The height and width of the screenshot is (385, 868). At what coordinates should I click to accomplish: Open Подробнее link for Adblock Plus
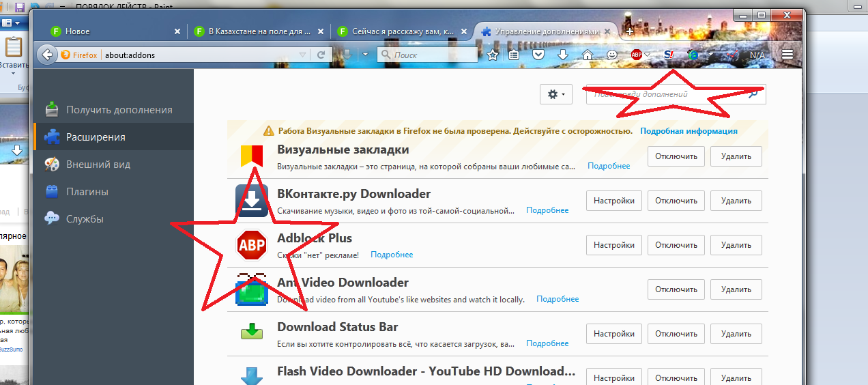(392, 255)
